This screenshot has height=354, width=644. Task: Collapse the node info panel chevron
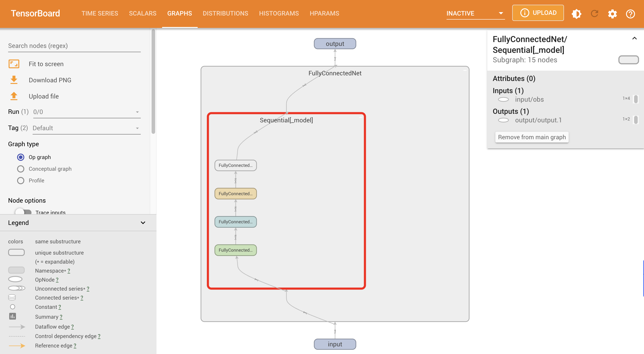point(634,38)
